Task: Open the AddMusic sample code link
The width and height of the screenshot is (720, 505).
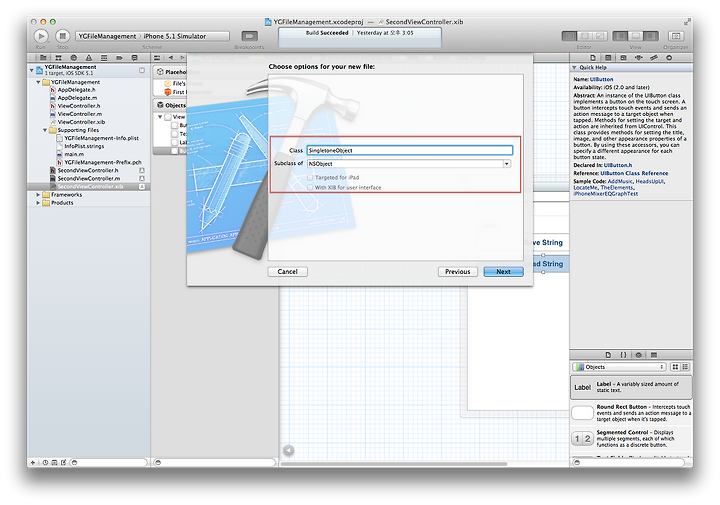Action: click(620, 181)
